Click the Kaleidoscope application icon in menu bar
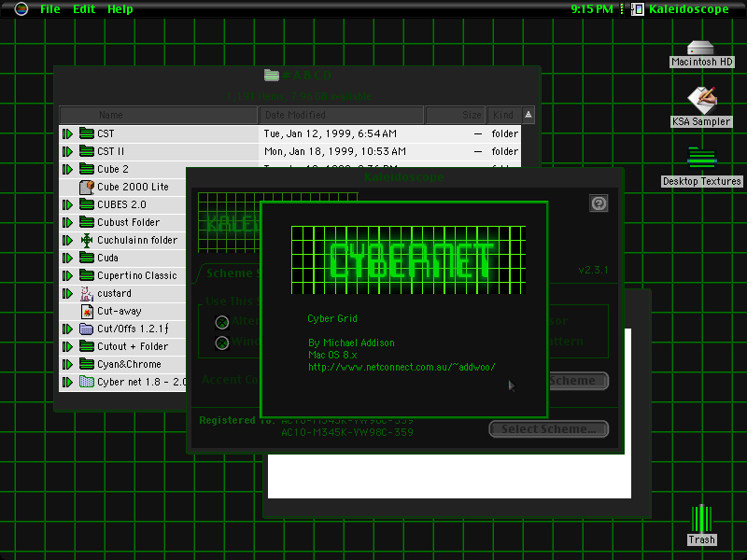The height and width of the screenshot is (560, 747). coord(638,8)
